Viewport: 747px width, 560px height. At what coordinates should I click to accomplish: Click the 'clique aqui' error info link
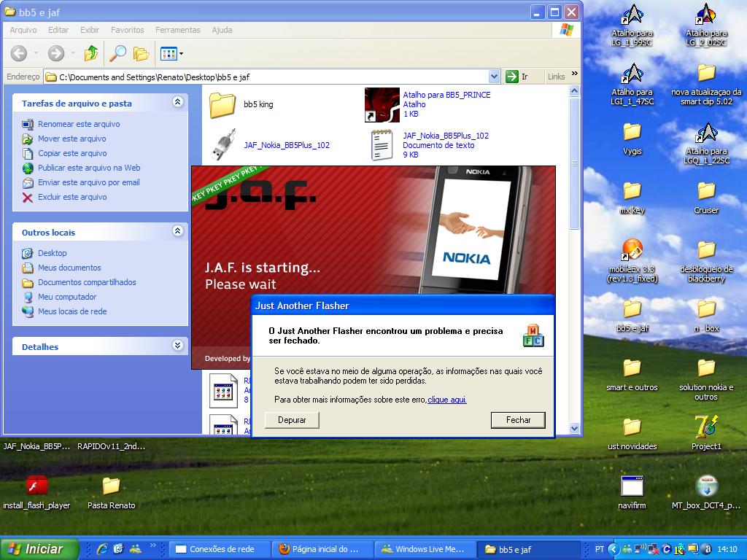coord(447,400)
